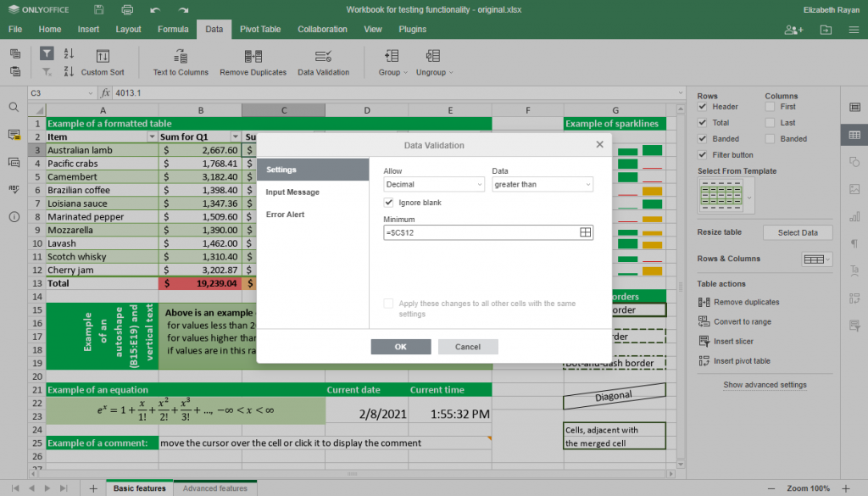The image size is (868, 496).
Task: Open the Advanced features sheet tab
Action: pyautogui.click(x=214, y=488)
